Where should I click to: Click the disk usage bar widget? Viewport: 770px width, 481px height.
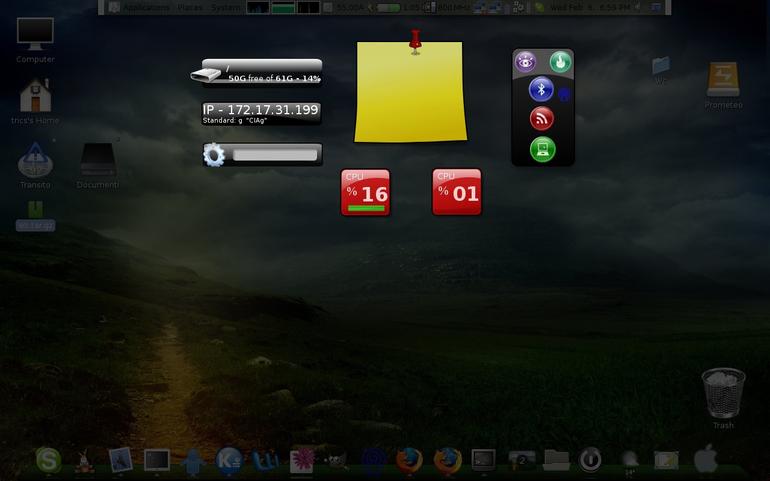point(256,72)
